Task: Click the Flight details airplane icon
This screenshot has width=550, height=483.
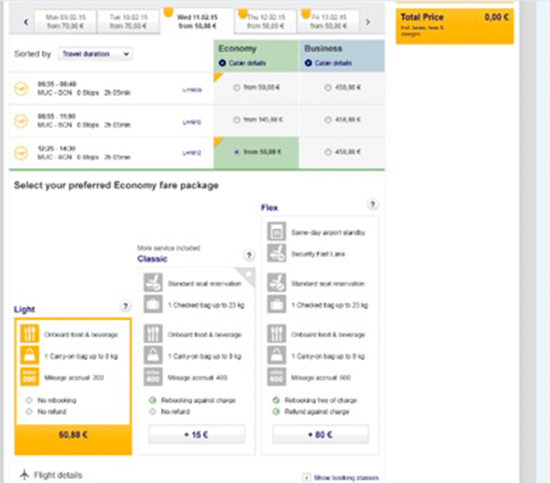Action: [24, 475]
